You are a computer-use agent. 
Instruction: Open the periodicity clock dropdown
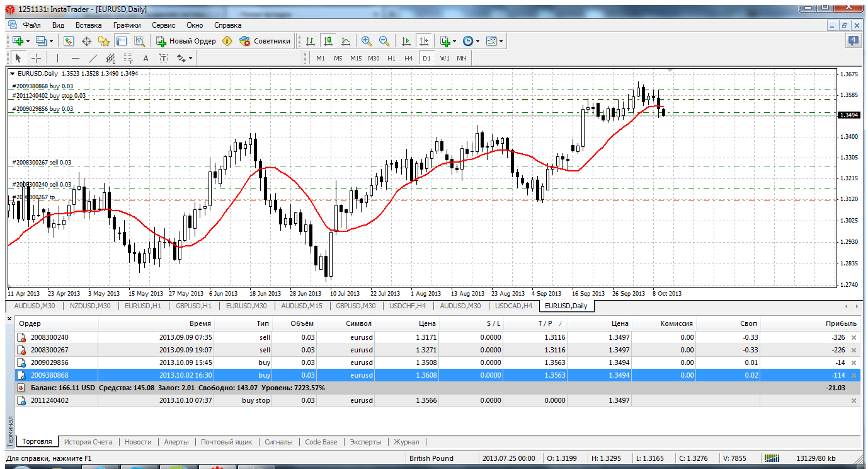tap(471, 41)
